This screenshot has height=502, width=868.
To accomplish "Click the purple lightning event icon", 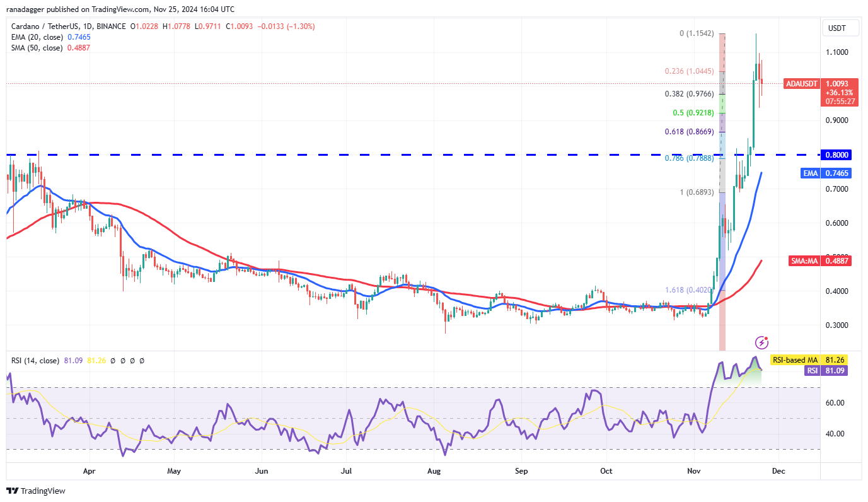I will point(761,342).
